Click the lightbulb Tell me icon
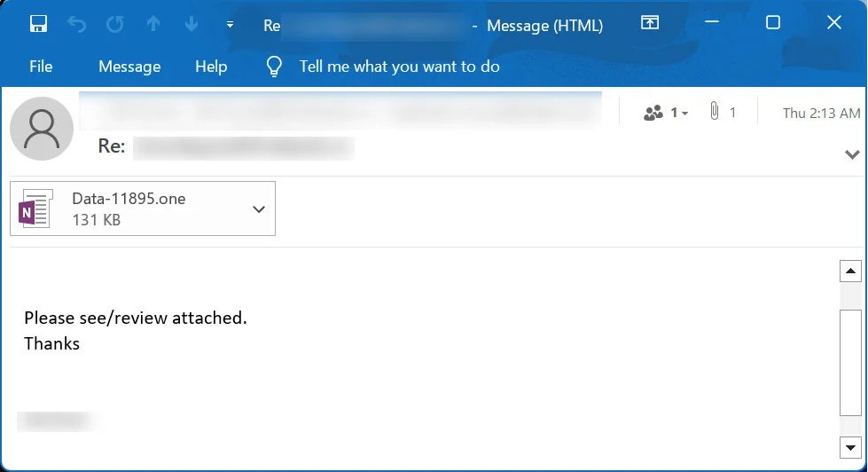The image size is (868, 472). click(x=275, y=67)
